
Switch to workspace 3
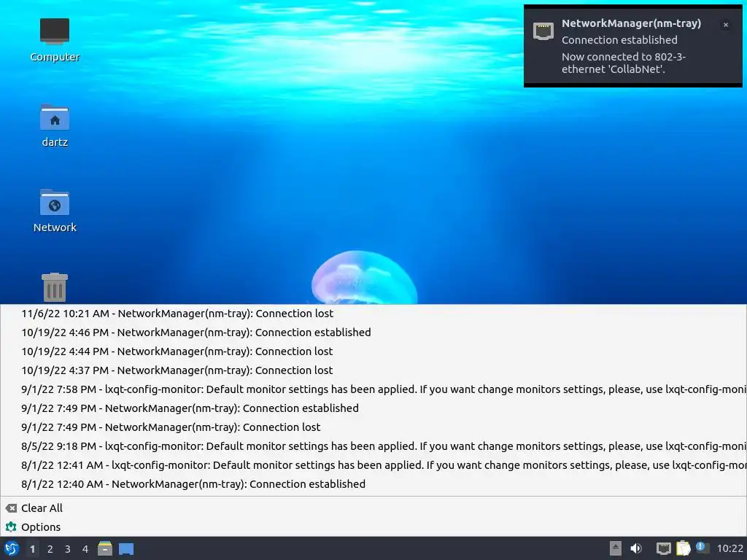click(x=68, y=549)
